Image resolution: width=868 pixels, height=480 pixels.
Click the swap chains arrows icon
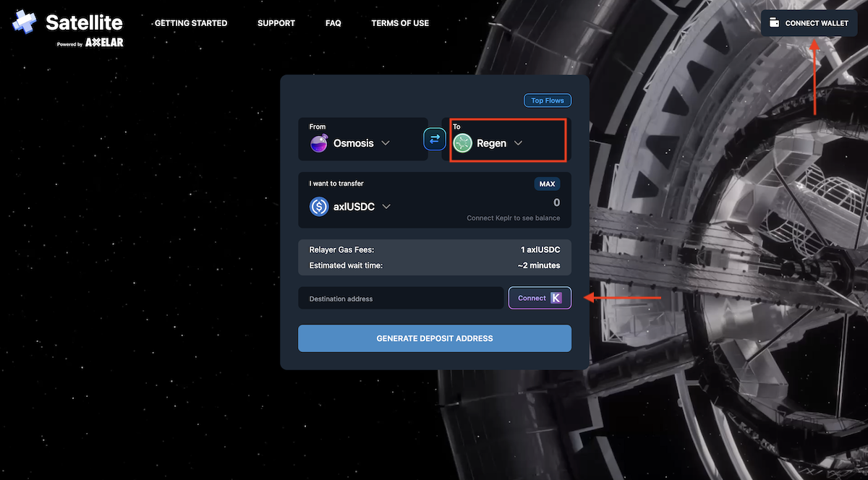point(435,139)
